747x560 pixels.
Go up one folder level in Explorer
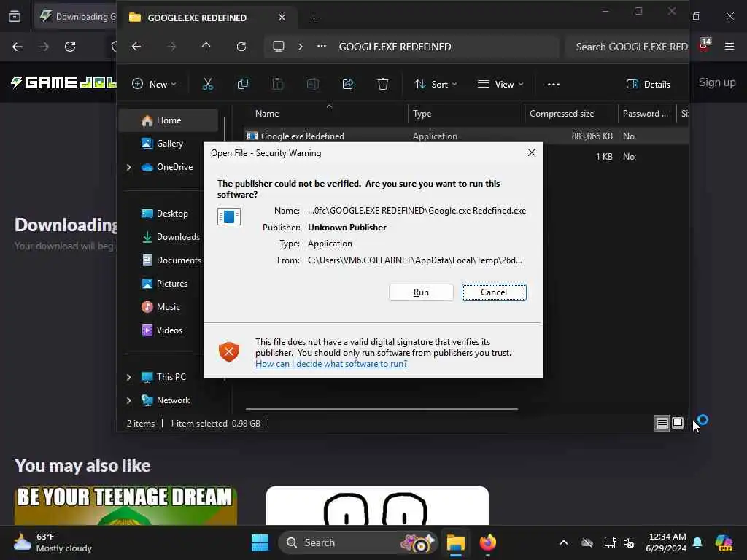tap(206, 47)
